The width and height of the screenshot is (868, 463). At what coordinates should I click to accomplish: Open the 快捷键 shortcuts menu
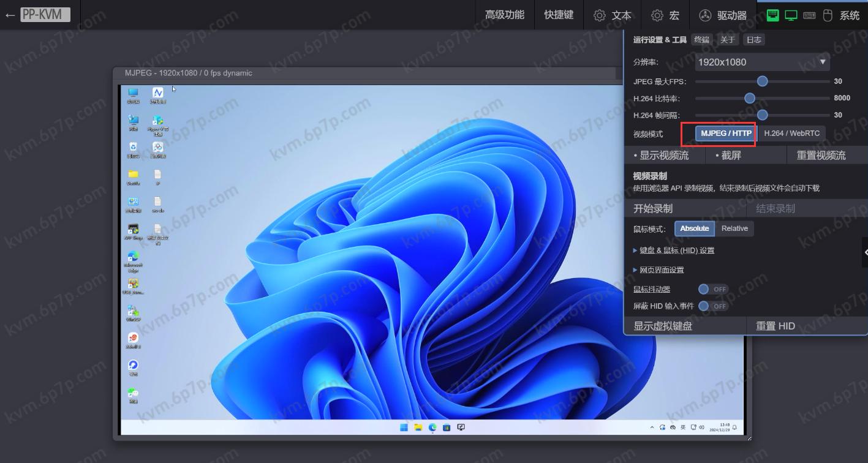[559, 15]
